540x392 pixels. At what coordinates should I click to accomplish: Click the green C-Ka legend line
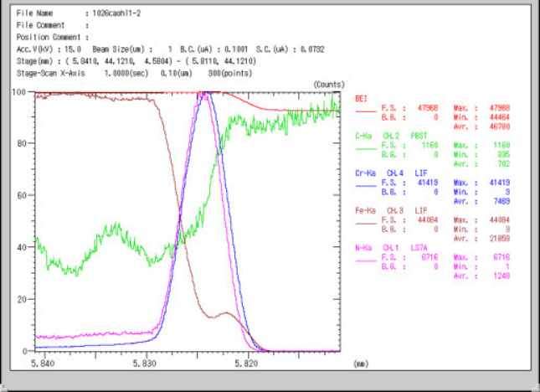(366, 149)
